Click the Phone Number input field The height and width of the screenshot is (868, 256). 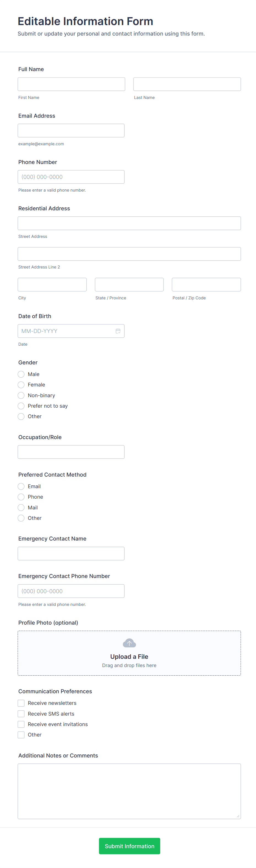pyautogui.click(x=71, y=177)
